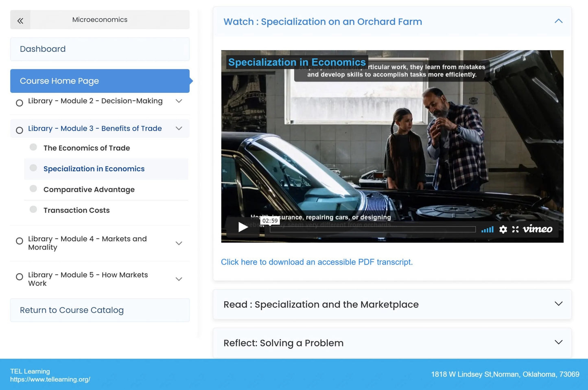The image size is (588, 390).
Task: Expand Module 2 Decision-Making chevron
Action: point(179,101)
